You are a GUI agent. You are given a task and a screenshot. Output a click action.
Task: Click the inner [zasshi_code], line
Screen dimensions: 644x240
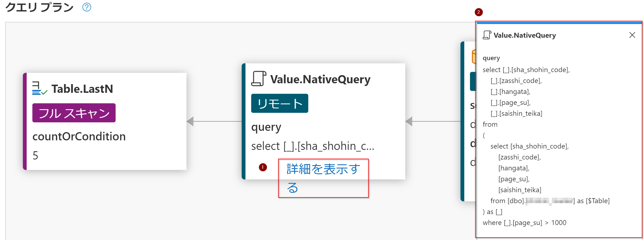coord(520,157)
